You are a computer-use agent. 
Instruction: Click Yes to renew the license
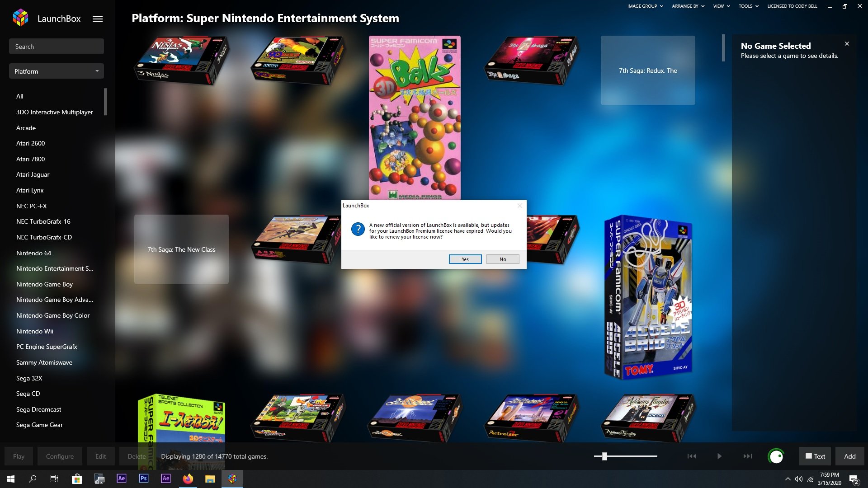tap(465, 259)
